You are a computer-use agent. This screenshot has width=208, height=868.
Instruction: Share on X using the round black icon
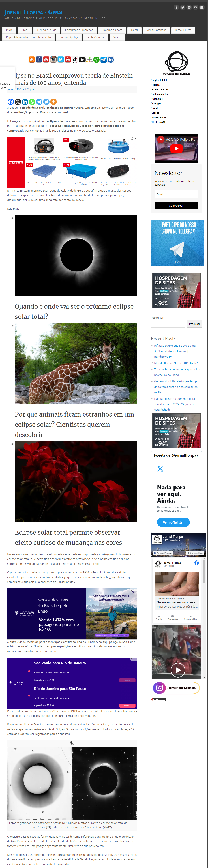point(18,102)
